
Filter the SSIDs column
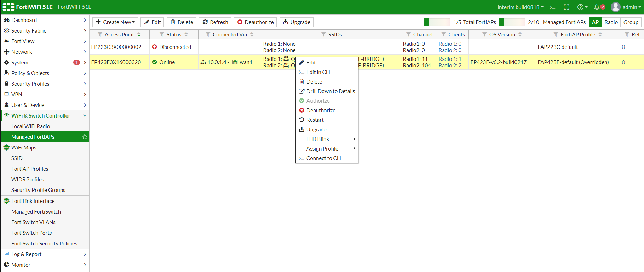(x=323, y=34)
